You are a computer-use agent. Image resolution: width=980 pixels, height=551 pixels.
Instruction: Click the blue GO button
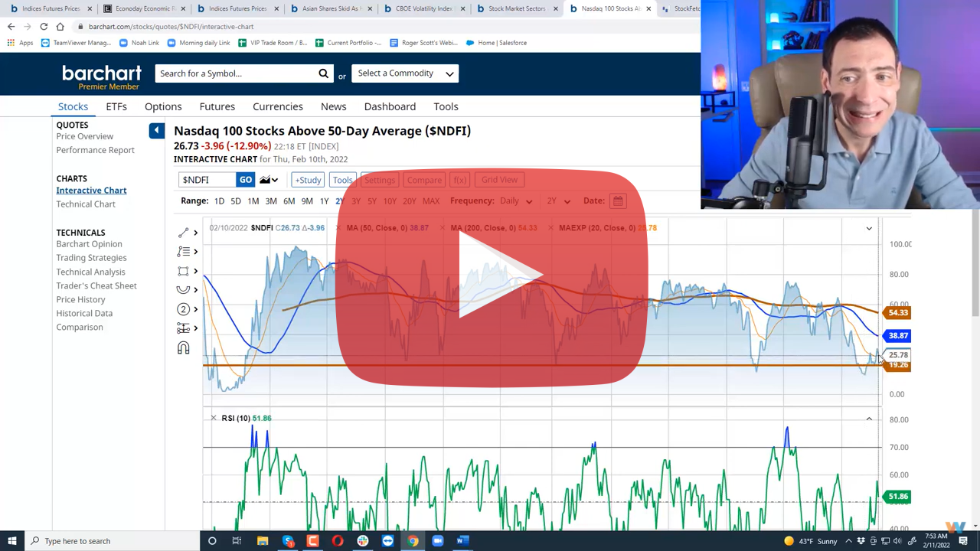coord(245,180)
